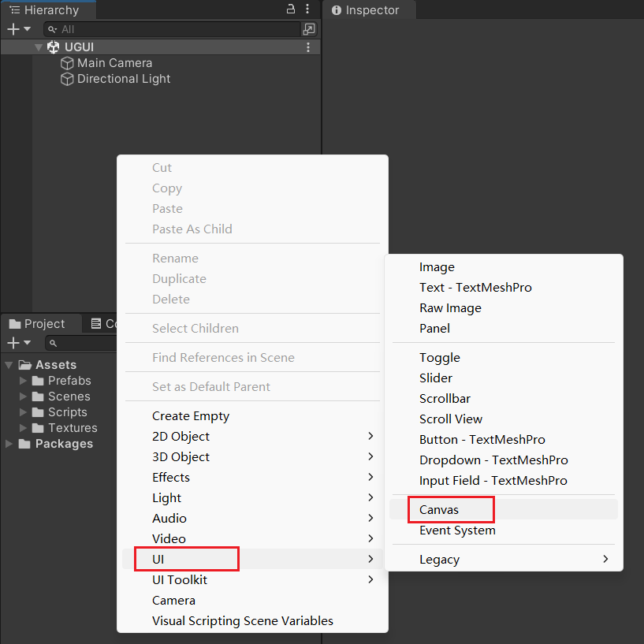
Task: Open the Hierarchy panel three-dot options menu
Action: click(x=307, y=9)
